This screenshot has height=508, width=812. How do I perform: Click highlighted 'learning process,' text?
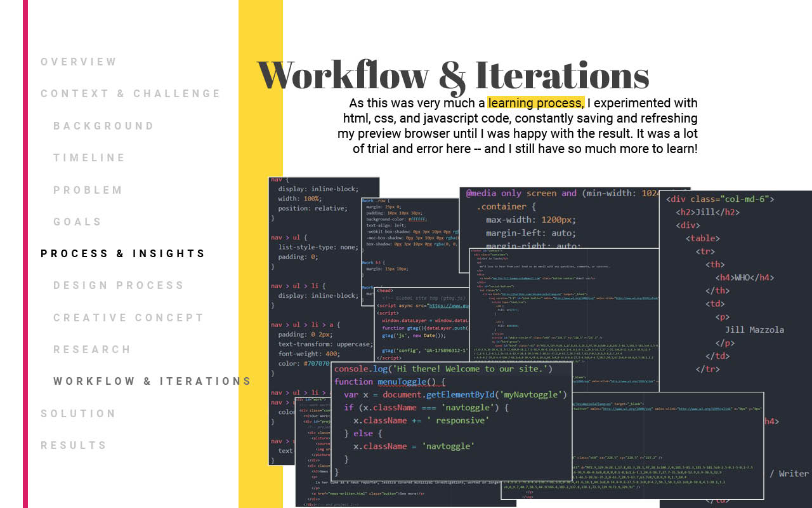pyautogui.click(x=536, y=103)
